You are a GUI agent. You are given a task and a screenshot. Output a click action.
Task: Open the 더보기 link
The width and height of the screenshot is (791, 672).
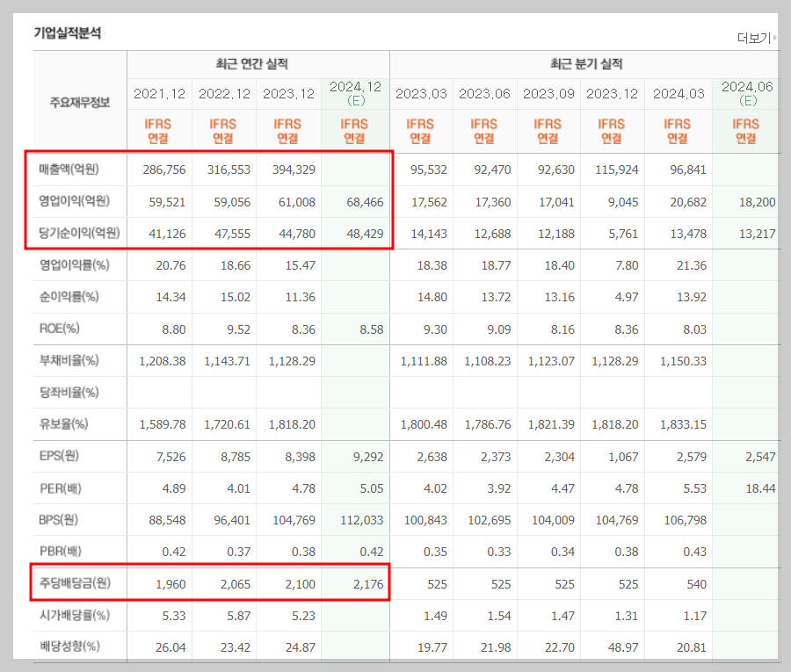pos(756,38)
